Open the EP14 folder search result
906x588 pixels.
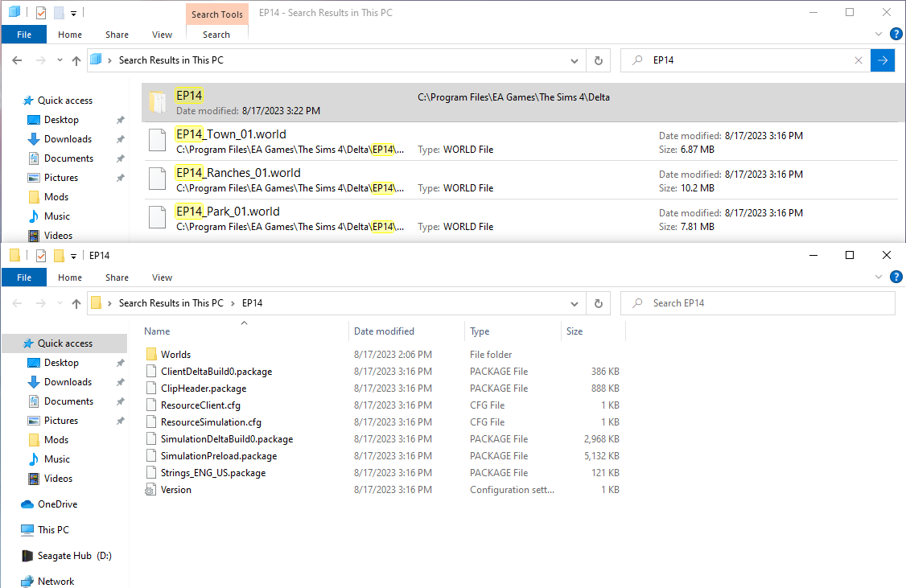(x=189, y=97)
